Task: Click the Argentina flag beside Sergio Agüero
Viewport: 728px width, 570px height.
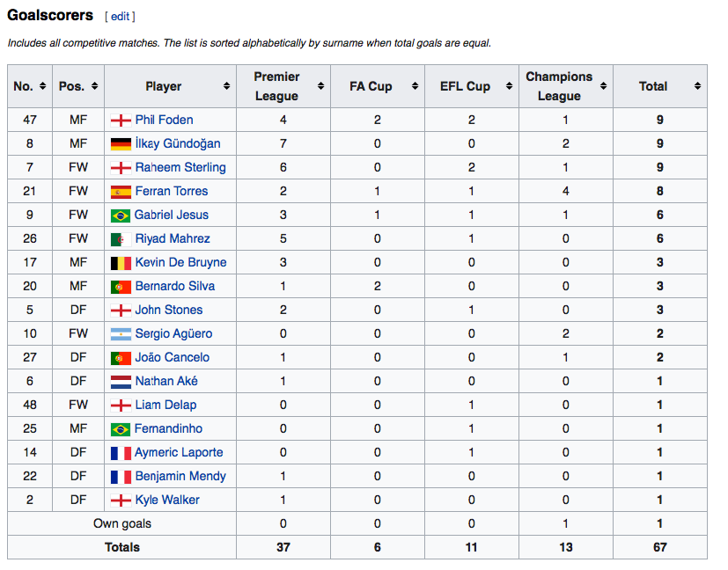Action: tap(121, 334)
